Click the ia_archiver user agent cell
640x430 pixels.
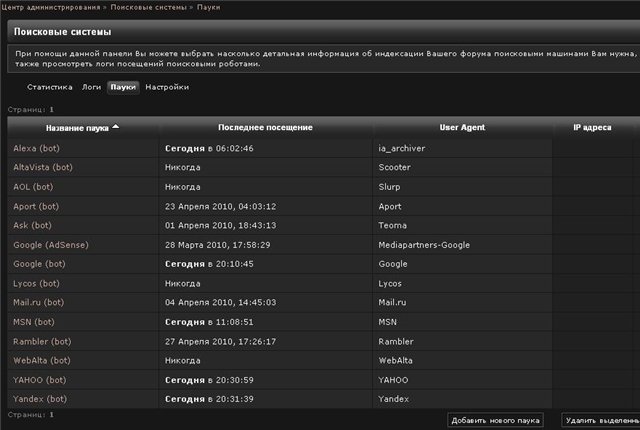[462, 149]
